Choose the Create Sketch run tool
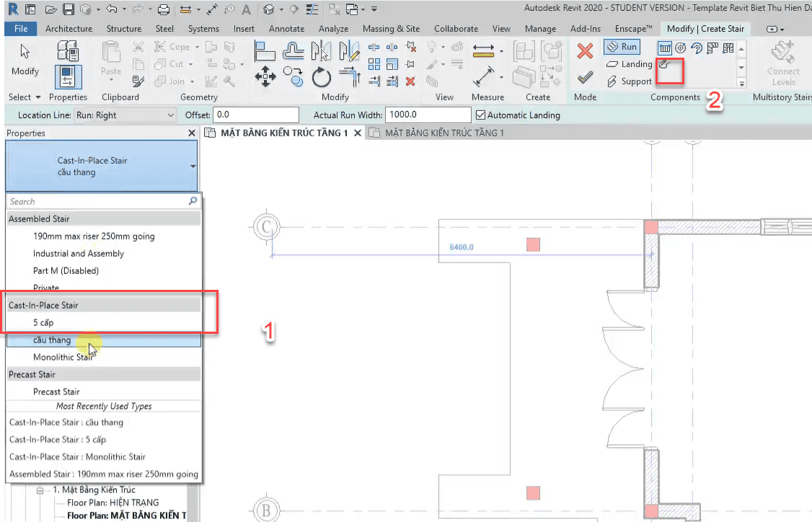812x522 pixels. [664, 64]
